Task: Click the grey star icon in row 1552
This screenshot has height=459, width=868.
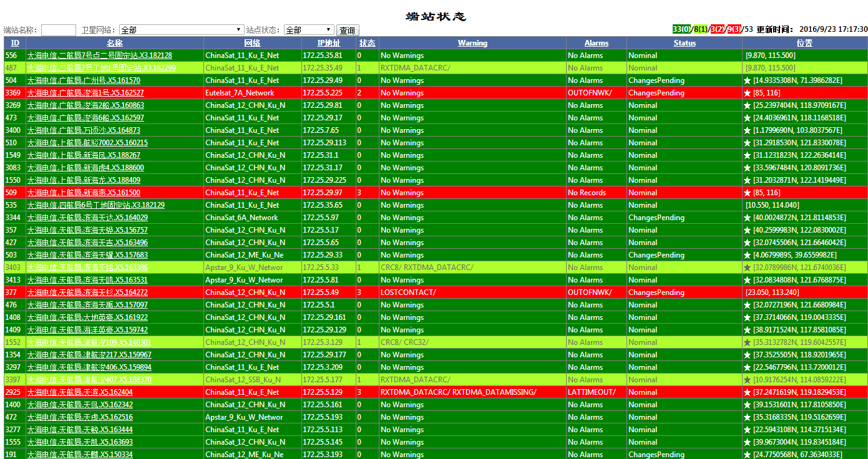Action: coord(747,342)
